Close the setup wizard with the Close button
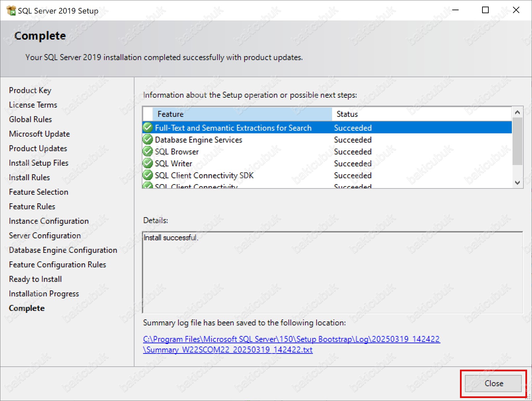The height and width of the screenshot is (401, 532). click(493, 383)
